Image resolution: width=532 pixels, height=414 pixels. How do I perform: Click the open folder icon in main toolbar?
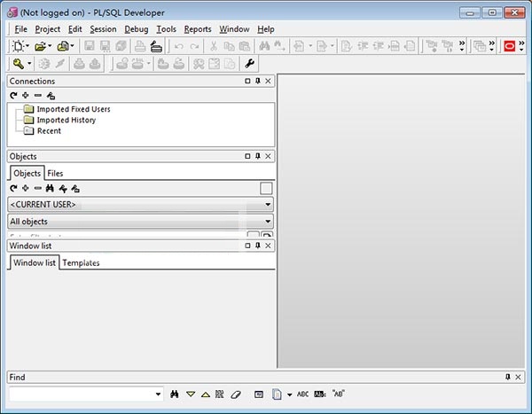41,46
